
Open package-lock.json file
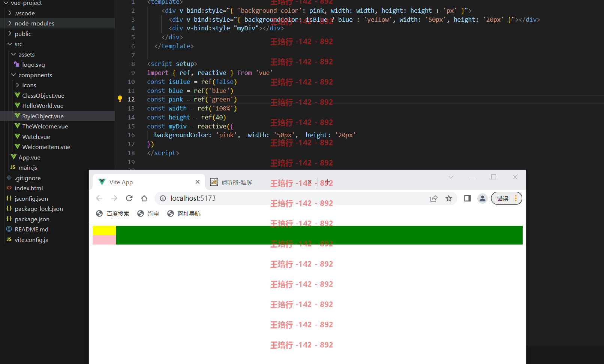click(39, 209)
